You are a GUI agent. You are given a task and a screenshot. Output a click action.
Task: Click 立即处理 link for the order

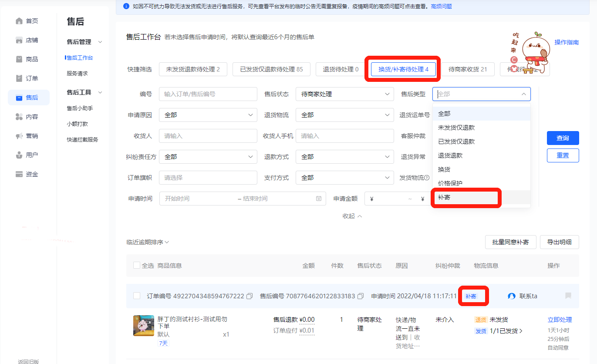click(x=560, y=320)
